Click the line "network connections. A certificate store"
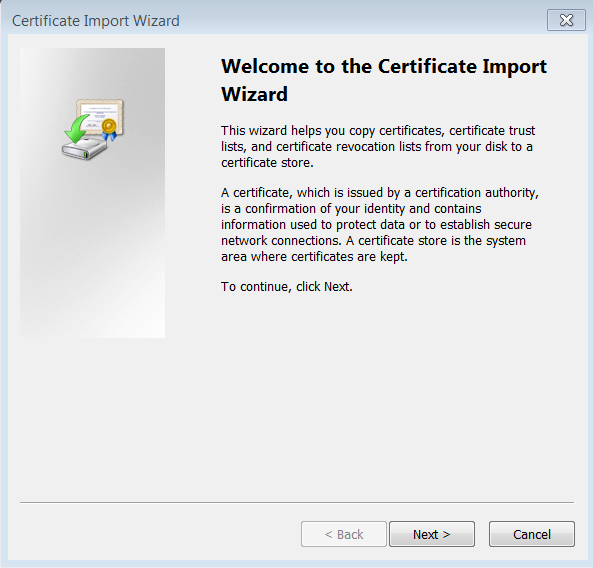The image size is (593, 568). click(373, 241)
